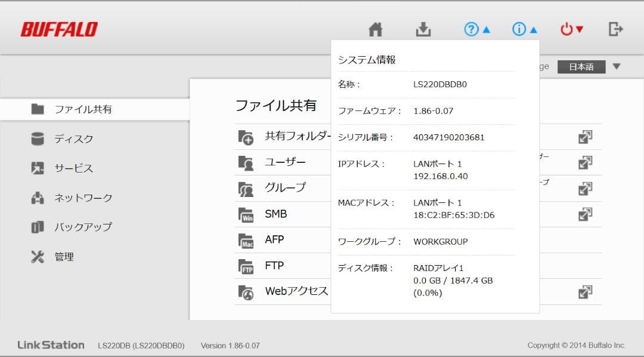Click the Webアクセス globe folder icon
Viewport: 644px width, 357px height.
point(246,293)
